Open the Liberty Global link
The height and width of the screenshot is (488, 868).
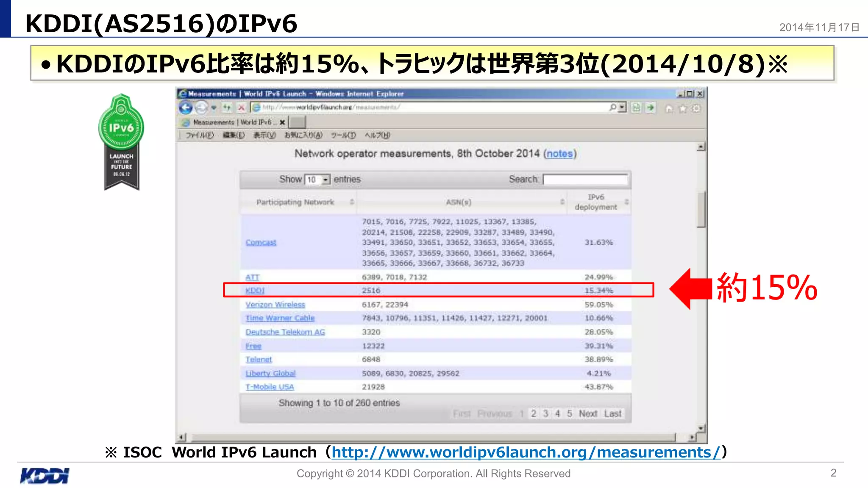point(270,374)
